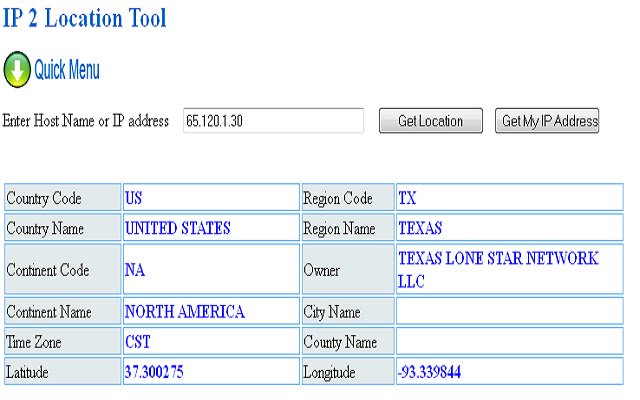The height and width of the screenshot is (400, 640).
Task: Click the Owner label cell
Action: point(348,269)
